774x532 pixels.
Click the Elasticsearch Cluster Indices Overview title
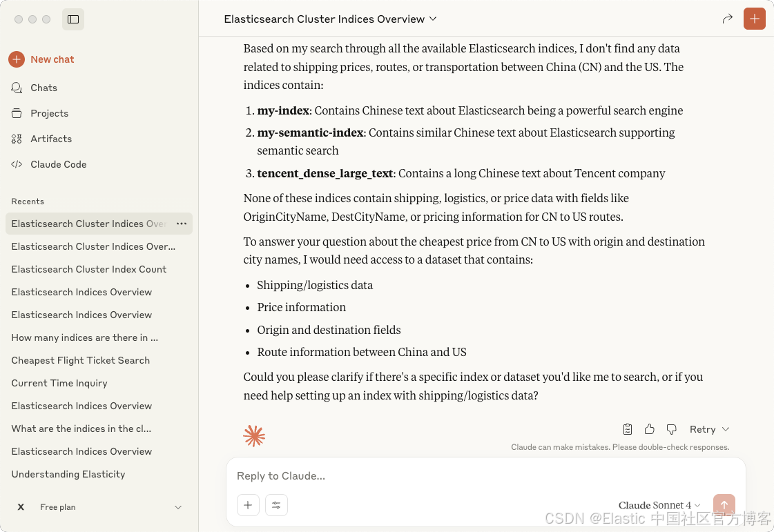(x=325, y=19)
